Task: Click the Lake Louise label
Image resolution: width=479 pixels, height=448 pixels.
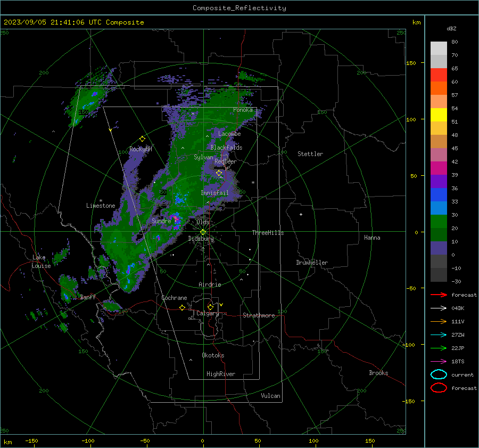Action: point(41,262)
